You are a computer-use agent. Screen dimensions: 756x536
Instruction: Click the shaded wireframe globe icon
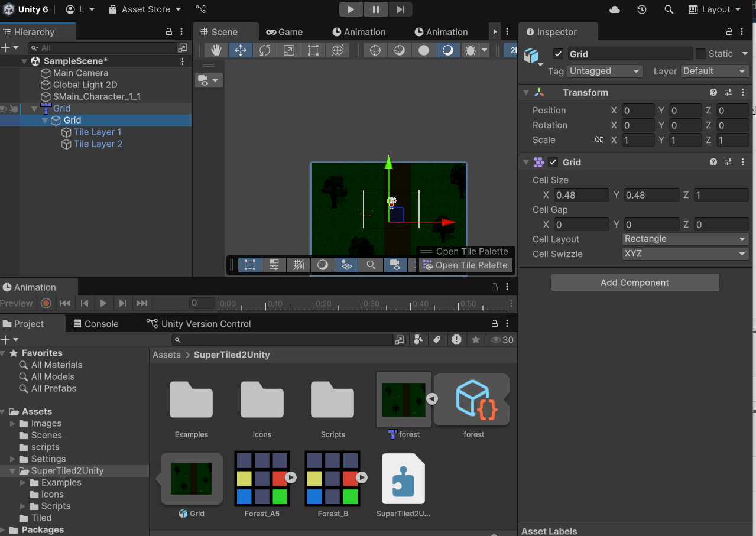[400, 50]
